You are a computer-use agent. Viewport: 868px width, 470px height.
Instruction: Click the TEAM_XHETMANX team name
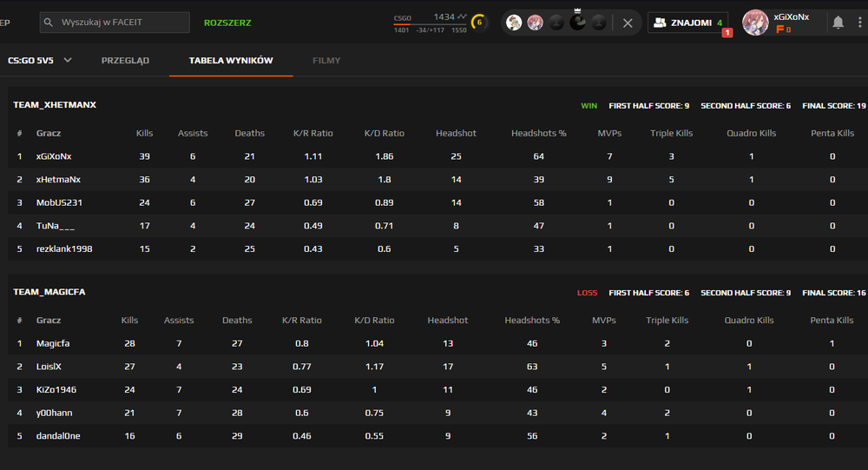(x=55, y=105)
